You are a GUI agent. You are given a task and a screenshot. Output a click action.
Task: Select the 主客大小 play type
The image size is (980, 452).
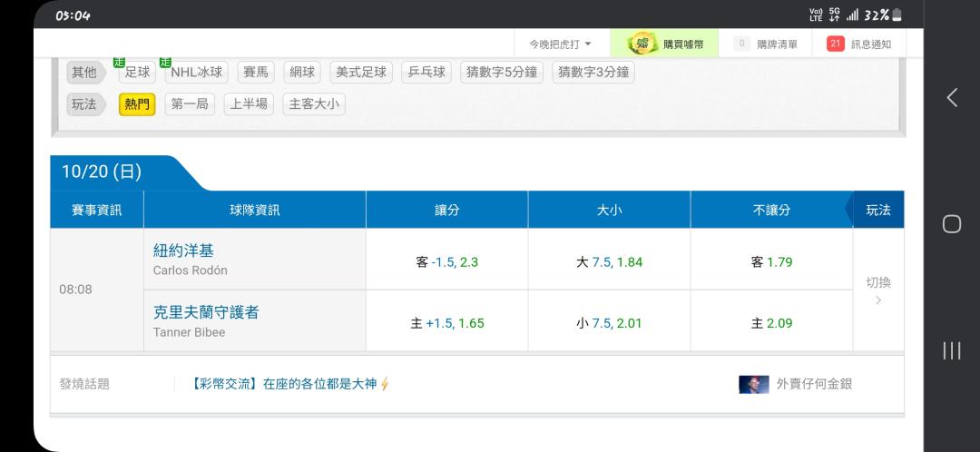coord(314,104)
